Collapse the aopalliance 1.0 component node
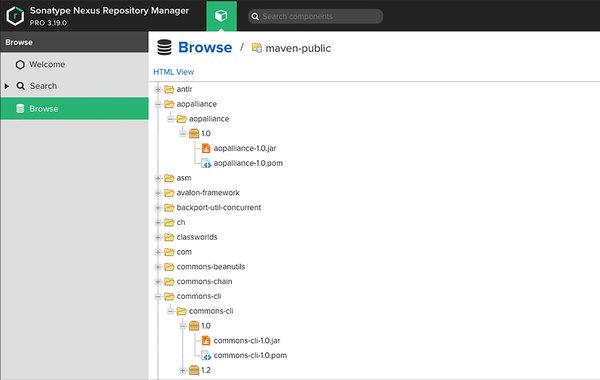This screenshot has width=600, height=380. [x=183, y=134]
